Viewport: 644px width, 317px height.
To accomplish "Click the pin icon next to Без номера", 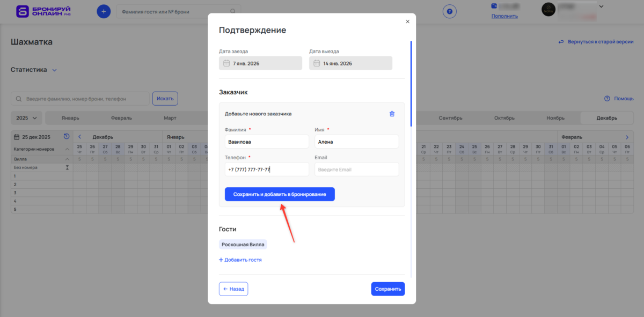I will [x=68, y=167].
